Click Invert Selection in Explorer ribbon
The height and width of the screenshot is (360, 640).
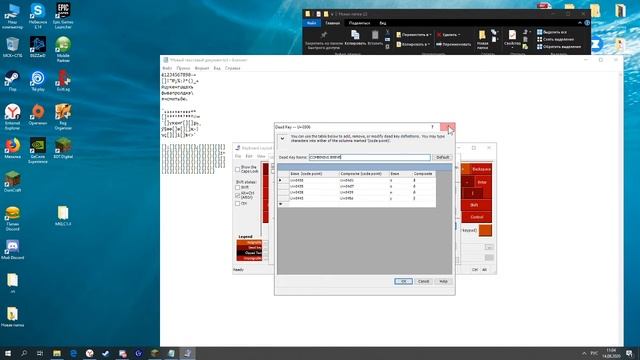pos(559,47)
